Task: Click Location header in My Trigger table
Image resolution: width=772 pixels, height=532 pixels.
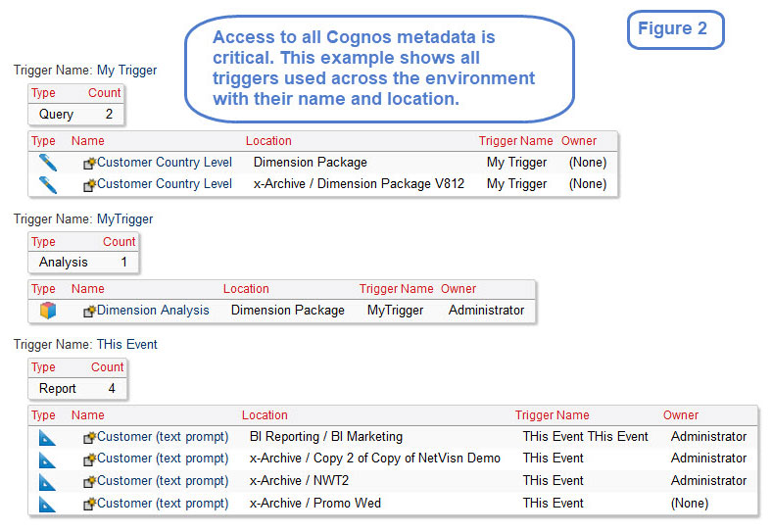Action: [268, 141]
